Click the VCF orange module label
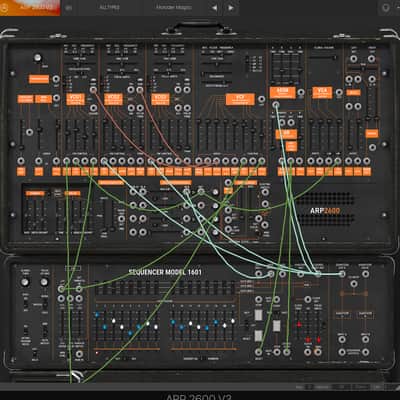Screen dimensions: 400x400 coord(240,99)
